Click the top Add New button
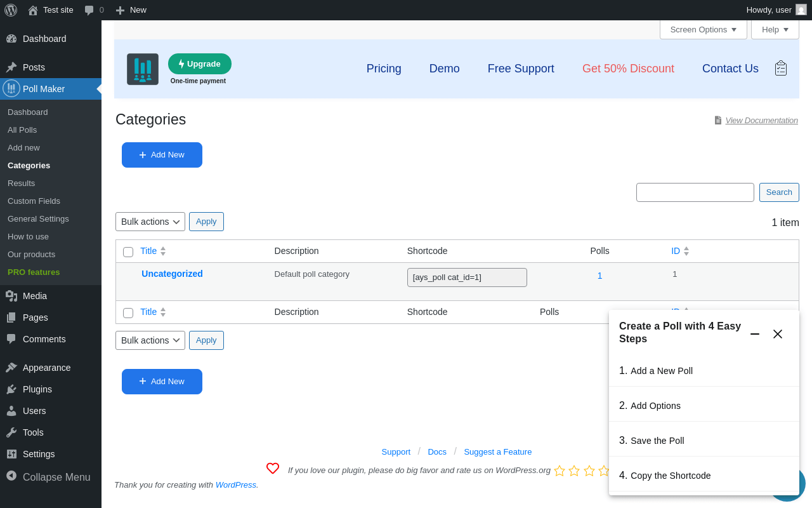812x508 pixels. (x=162, y=155)
